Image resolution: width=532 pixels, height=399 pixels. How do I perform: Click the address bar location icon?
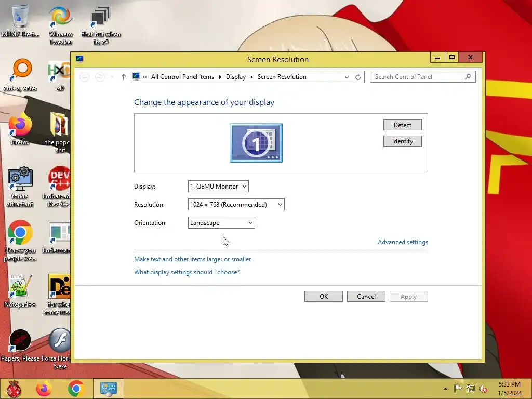(x=136, y=77)
